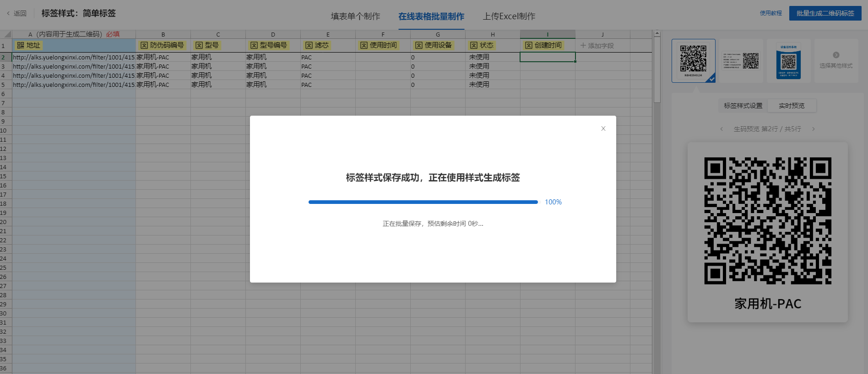Open the 上传Excel制作 tab
Viewport: 868px width, 374px height.
click(x=509, y=16)
